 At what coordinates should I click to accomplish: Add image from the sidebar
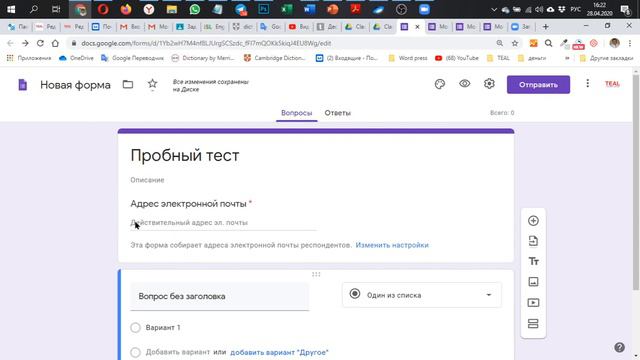click(533, 282)
